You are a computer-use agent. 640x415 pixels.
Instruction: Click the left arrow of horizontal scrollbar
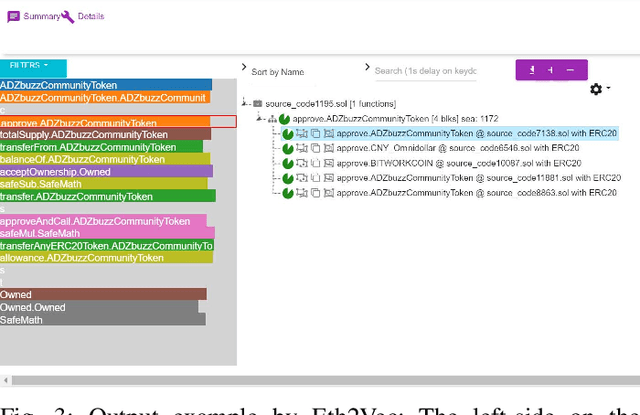pos(5,380)
